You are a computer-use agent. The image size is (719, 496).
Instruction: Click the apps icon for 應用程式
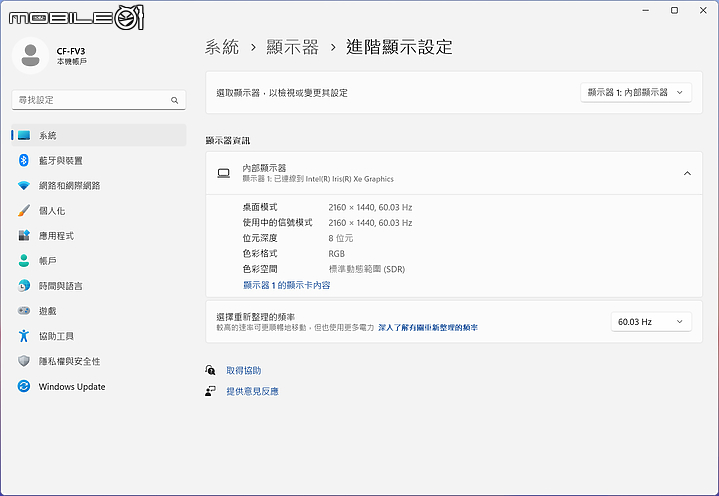24,236
